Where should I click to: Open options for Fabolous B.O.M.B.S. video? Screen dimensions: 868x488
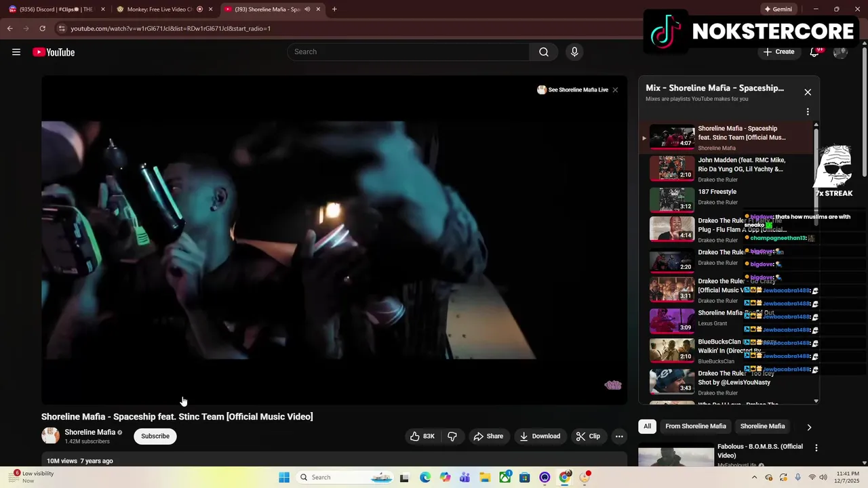click(x=816, y=448)
